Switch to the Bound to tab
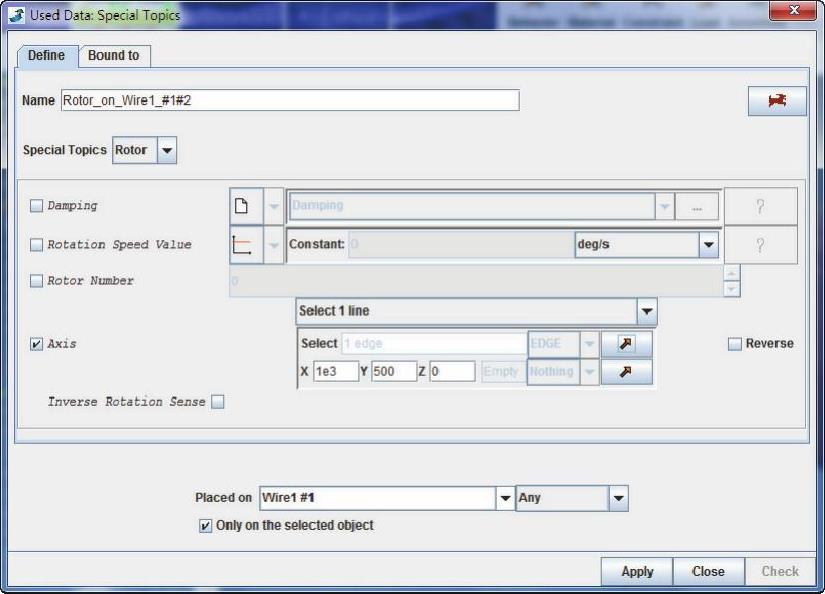This screenshot has width=825, height=594. 113,56
